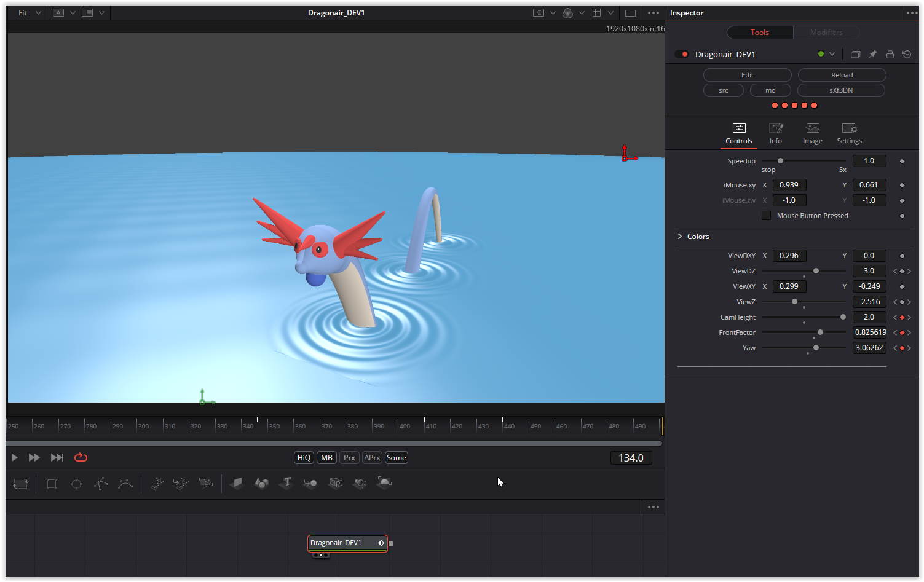Open node editor three-dot options menu

click(x=653, y=507)
